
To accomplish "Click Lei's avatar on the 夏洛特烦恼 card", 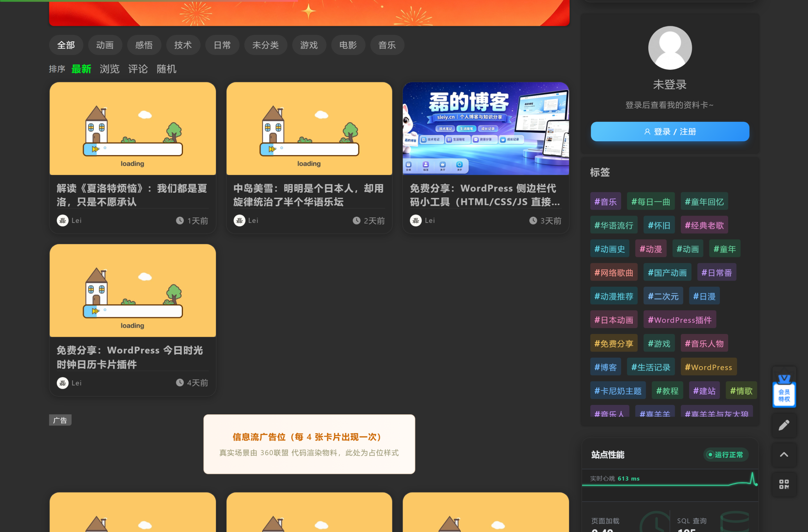I will (62, 220).
